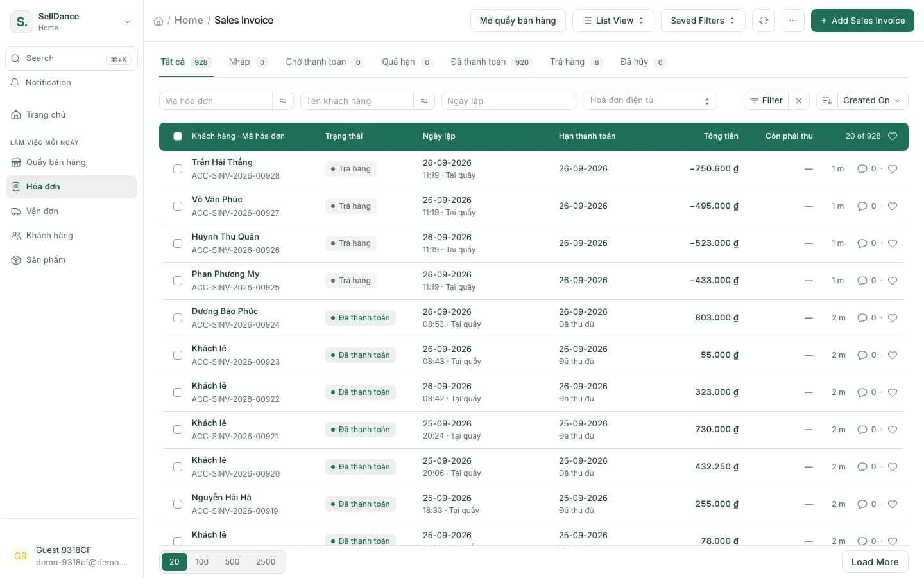Focus the Mã hóa đơn filter input
This screenshot has width=924, height=578.
216,101
